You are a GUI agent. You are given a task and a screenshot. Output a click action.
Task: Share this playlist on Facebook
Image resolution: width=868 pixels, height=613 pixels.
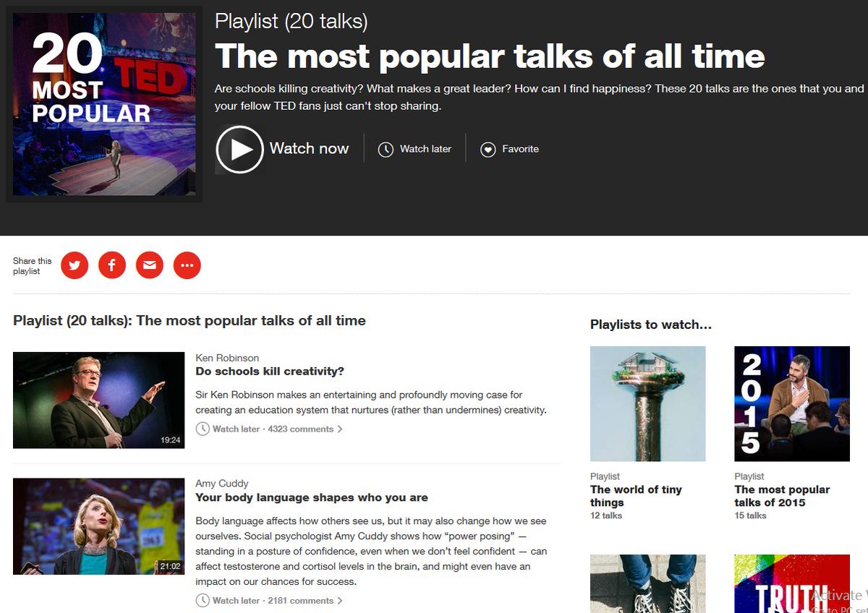112,265
